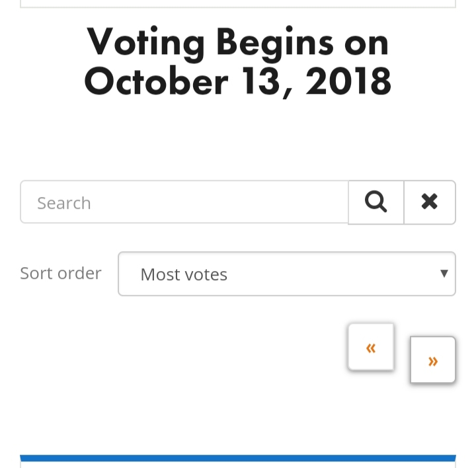Go to next page with » icon
This screenshot has width=476, height=468.
click(x=433, y=360)
